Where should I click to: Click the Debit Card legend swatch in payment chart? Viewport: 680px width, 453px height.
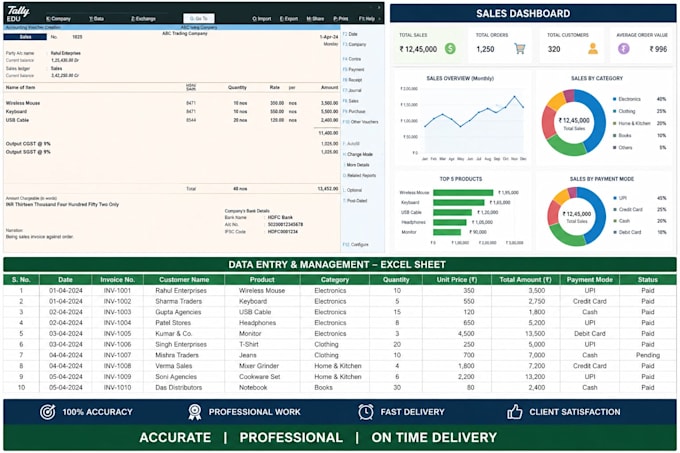coord(615,232)
